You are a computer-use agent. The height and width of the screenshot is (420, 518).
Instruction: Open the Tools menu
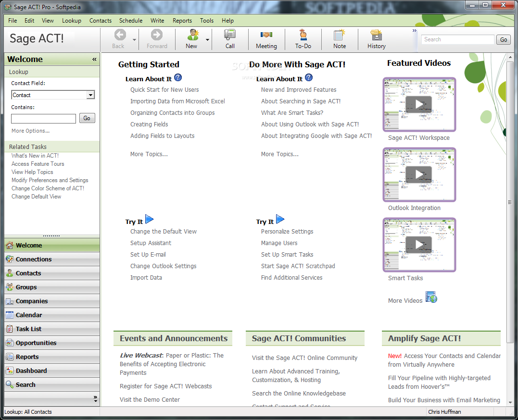coord(207,21)
